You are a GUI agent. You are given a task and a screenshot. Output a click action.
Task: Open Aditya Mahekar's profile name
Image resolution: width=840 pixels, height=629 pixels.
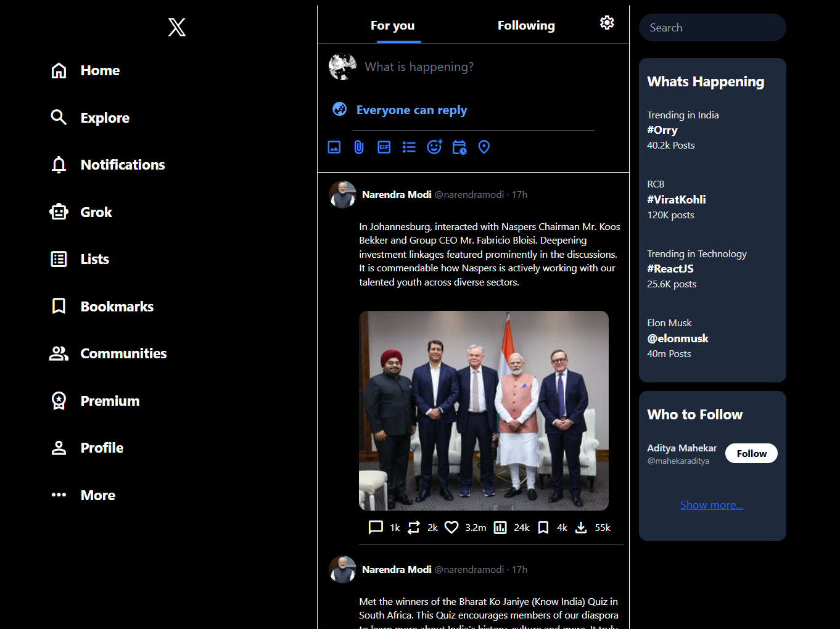682,448
